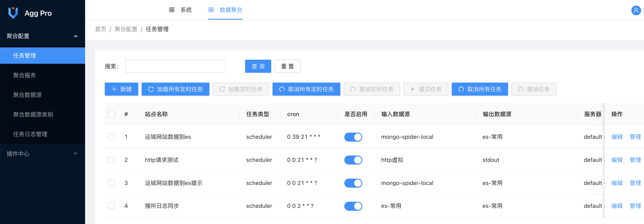Click the Agg Pro shield logo

[13, 13]
